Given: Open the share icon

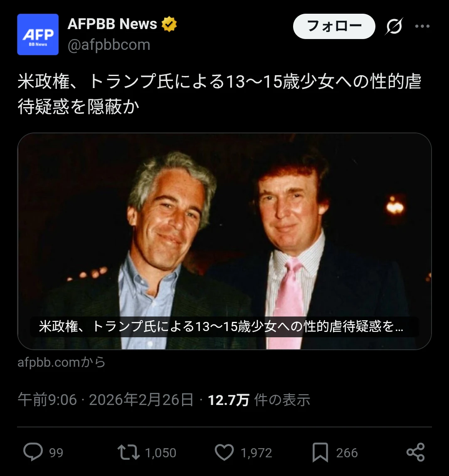Looking at the screenshot, I should [415, 452].
